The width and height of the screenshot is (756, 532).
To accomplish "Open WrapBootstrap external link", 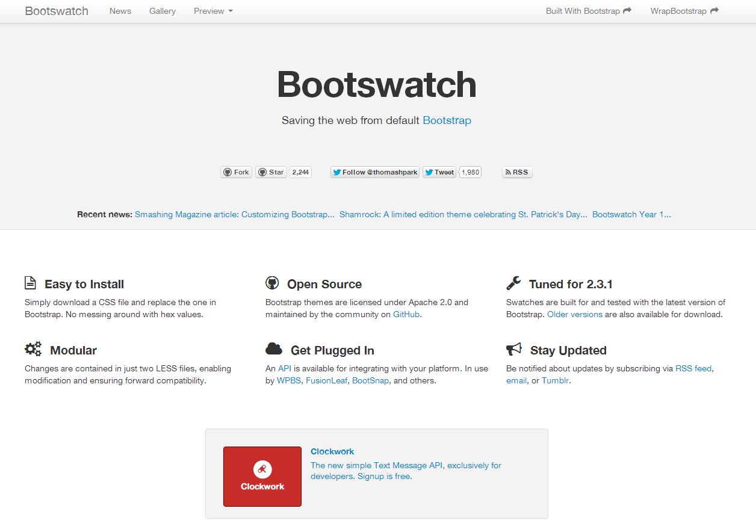I will 684,11.
